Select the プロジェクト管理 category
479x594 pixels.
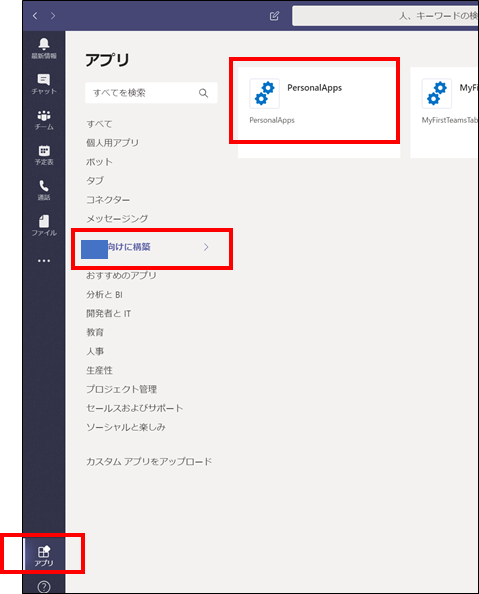122,389
